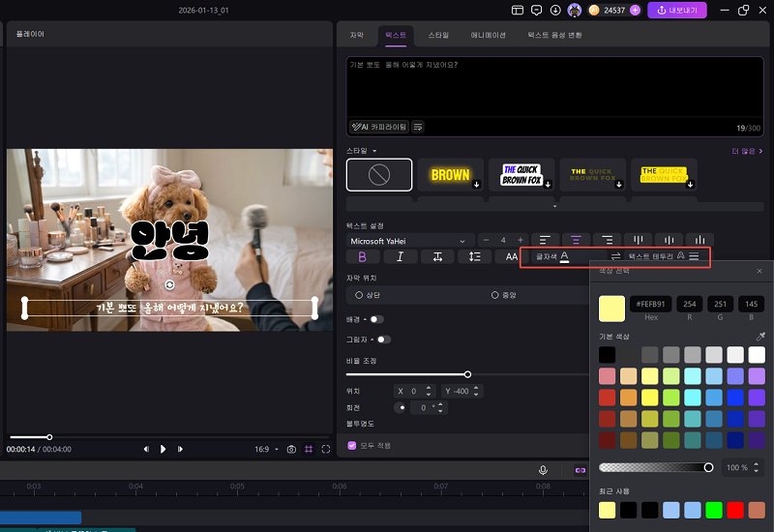Open the user avatar profile

coord(574,10)
